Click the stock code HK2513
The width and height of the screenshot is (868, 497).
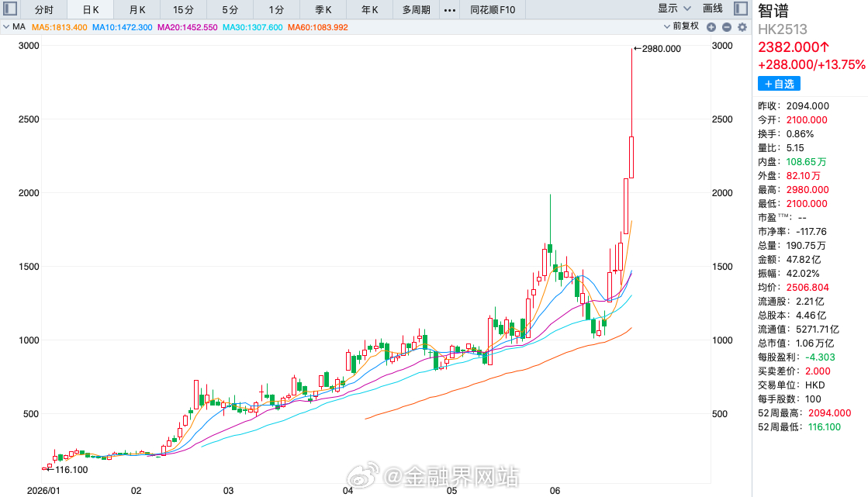point(782,29)
